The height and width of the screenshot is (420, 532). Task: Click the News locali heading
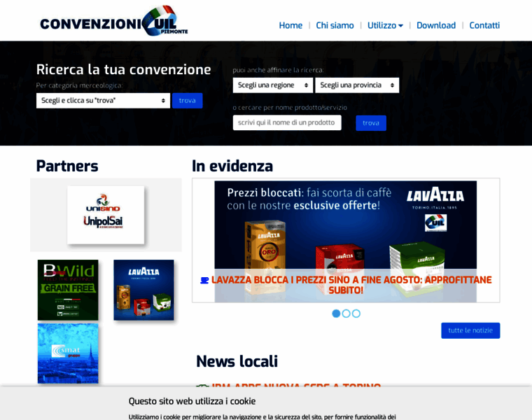237,361
